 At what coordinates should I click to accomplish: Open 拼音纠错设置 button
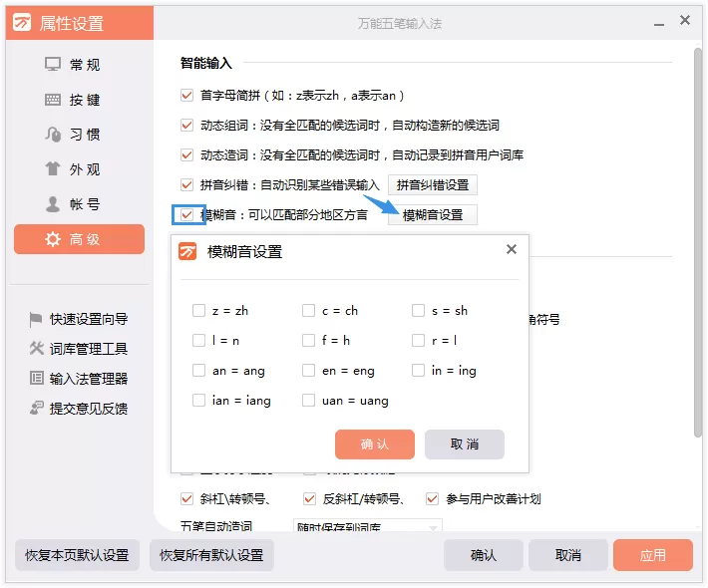[x=433, y=185]
